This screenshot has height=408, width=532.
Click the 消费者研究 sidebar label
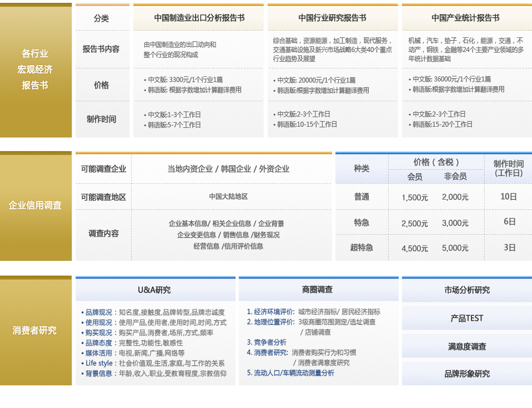(36, 331)
